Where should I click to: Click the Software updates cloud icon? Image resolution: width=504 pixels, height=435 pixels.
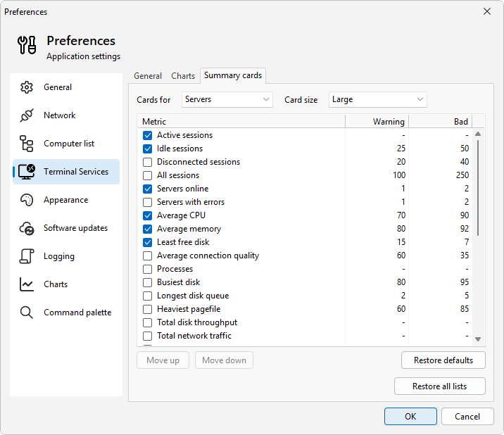27,228
